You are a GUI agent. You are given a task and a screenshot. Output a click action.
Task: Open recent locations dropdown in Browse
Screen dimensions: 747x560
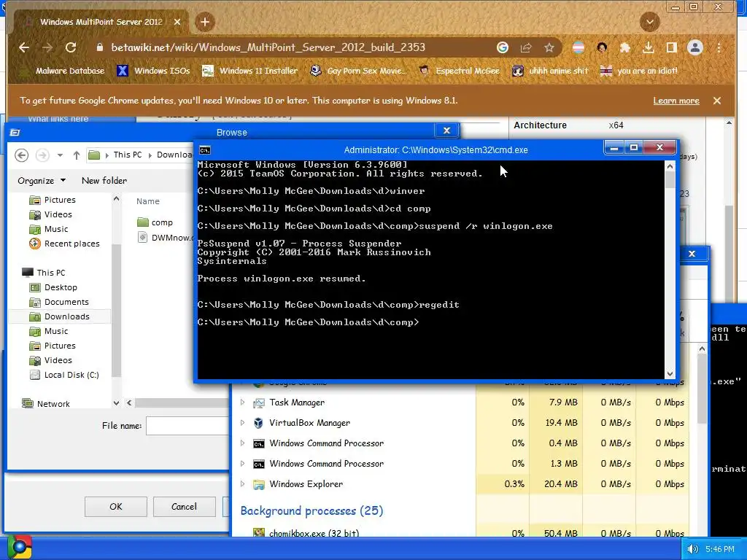(x=60, y=155)
